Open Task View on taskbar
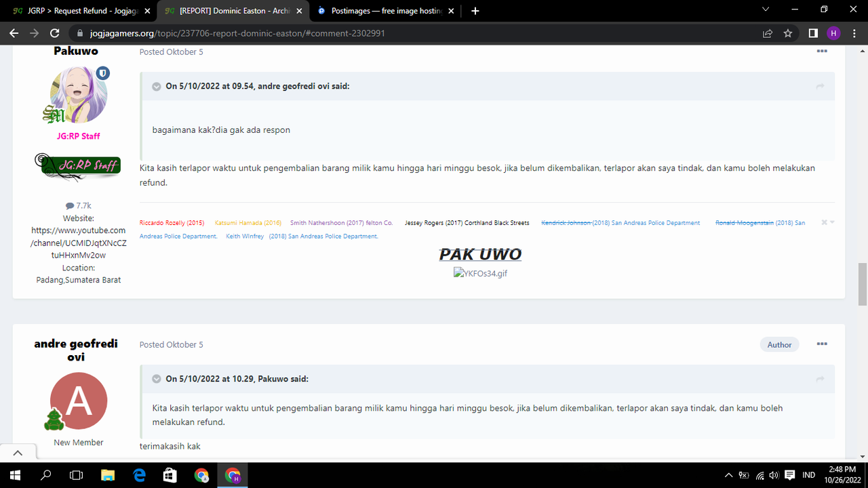 77,474
